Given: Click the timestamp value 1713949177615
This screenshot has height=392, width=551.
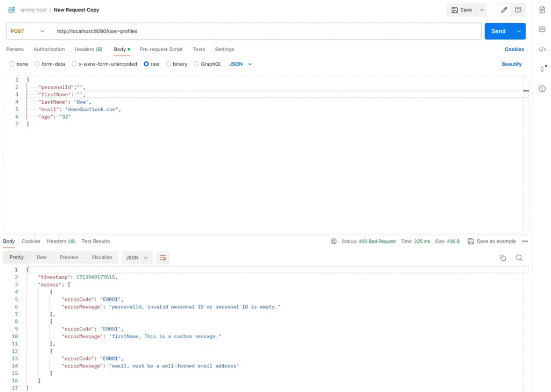Looking at the screenshot, I should (96, 277).
